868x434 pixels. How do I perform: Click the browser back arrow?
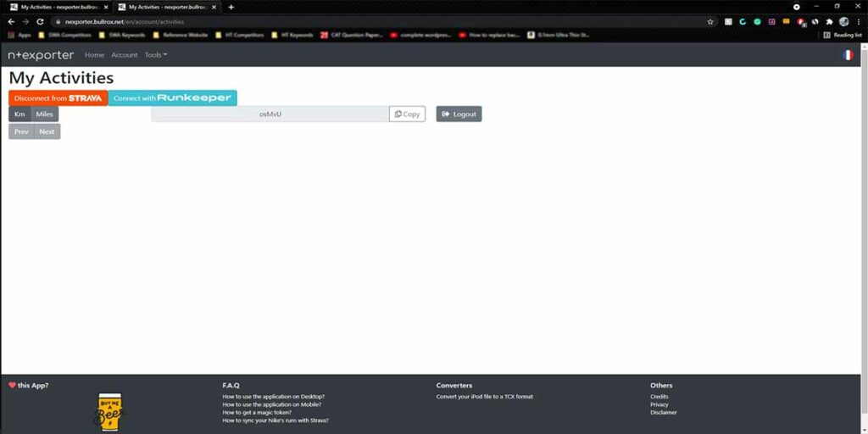click(x=11, y=21)
